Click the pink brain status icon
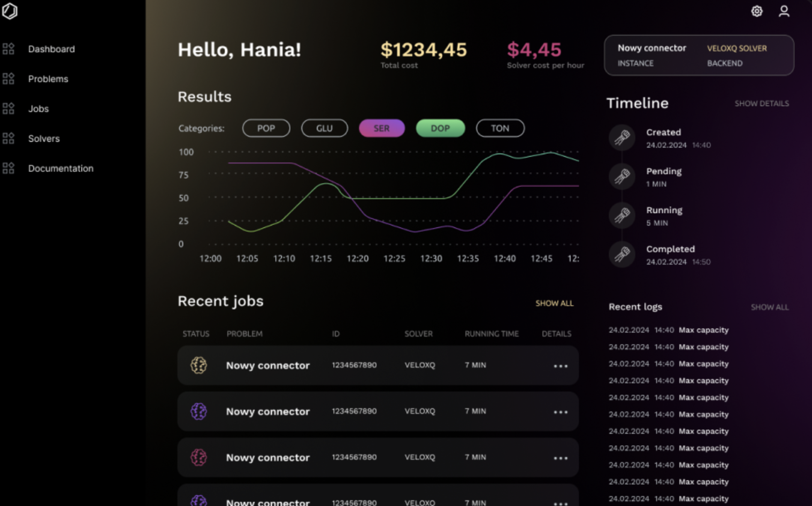The height and width of the screenshot is (506, 812). [199, 457]
